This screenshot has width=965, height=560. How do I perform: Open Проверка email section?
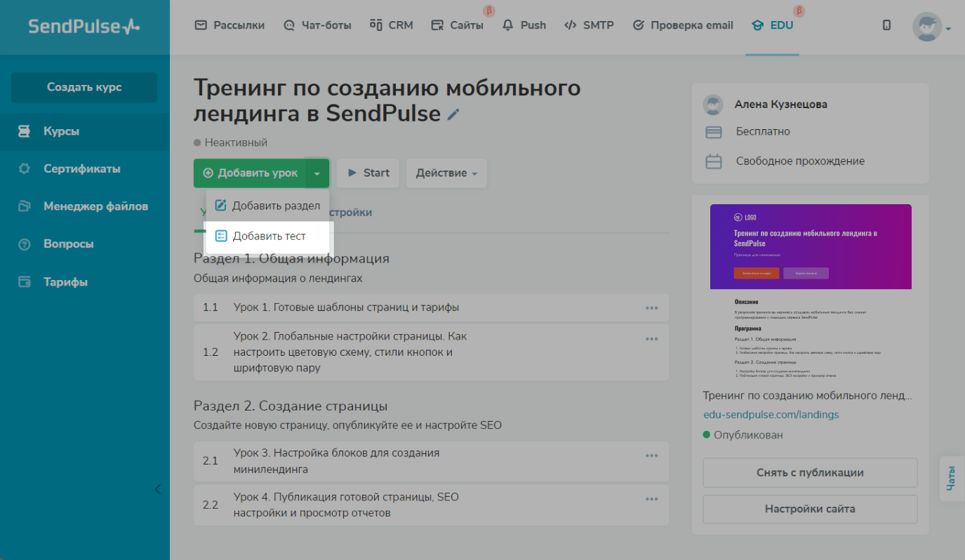(x=683, y=25)
